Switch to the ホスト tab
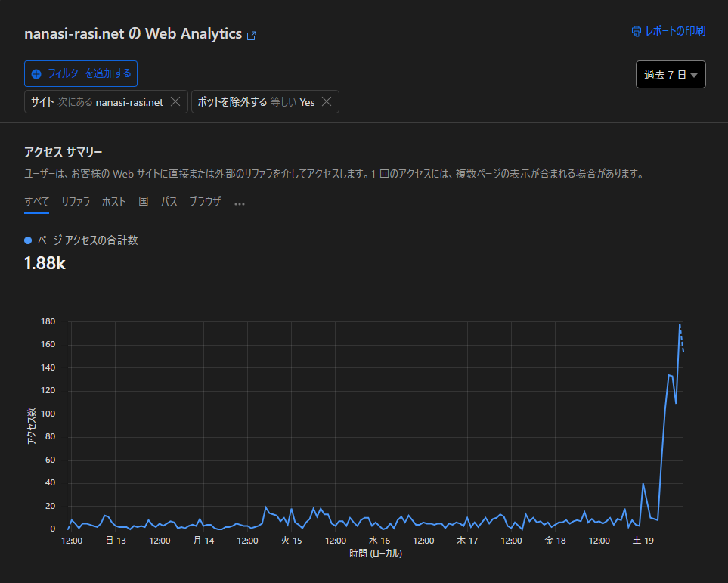The width and height of the screenshot is (728, 583). [114, 202]
